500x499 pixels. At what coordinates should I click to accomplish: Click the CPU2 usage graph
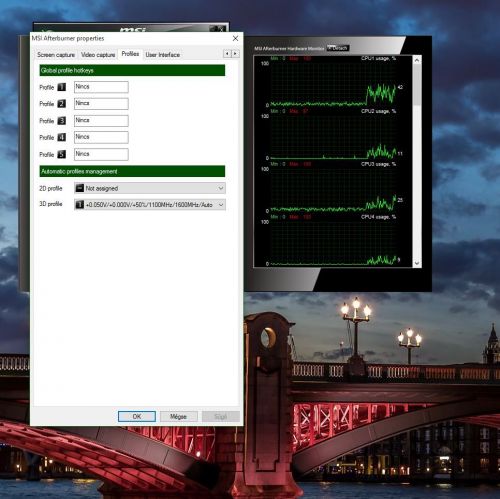click(333, 137)
